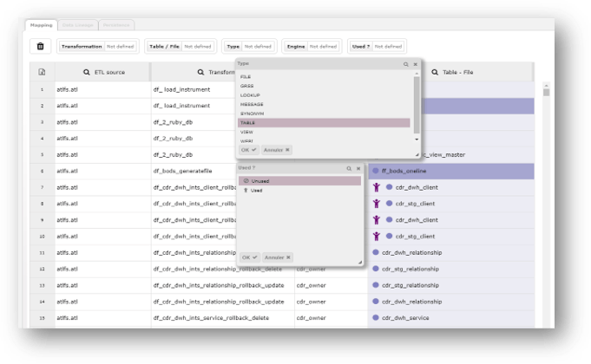Click the purple dot beside cdr_dwh_service
The height and width of the screenshot is (364, 591).
point(376,317)
